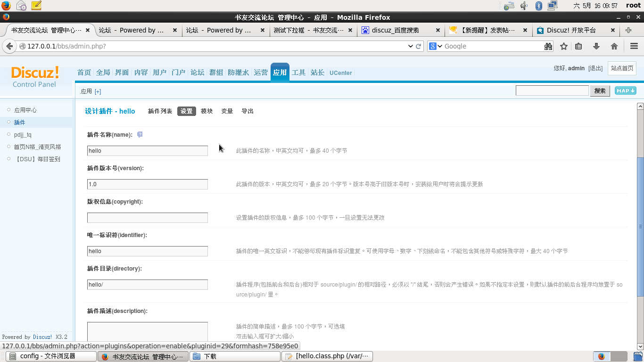
Task: Open the network monitor tray icon
Action: click(552, 6)
